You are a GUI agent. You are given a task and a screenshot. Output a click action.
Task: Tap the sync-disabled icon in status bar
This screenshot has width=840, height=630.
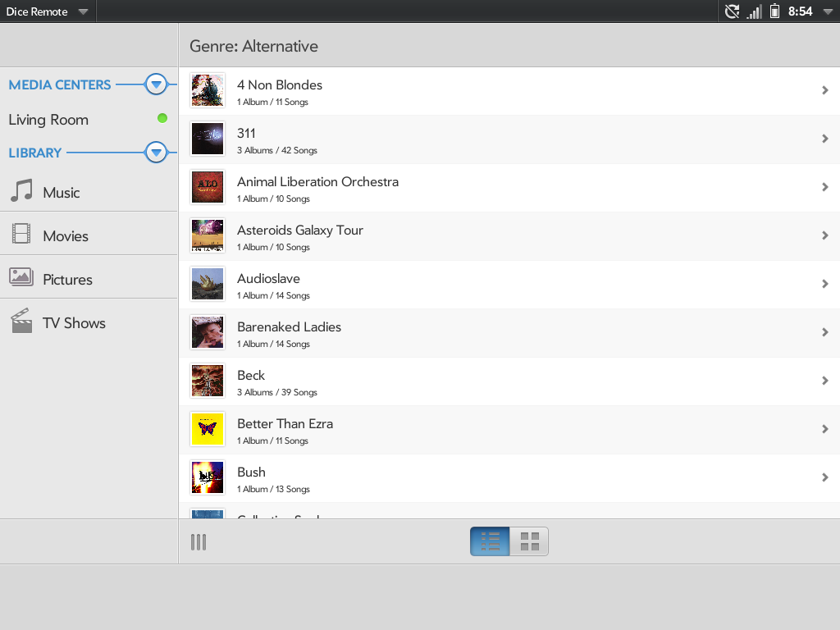pos(732,11)
